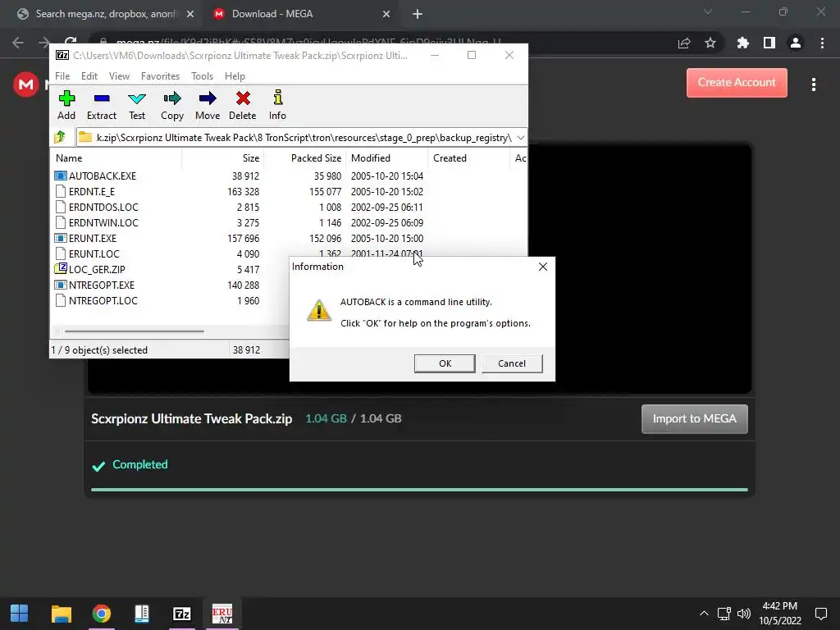Run the Test archive tool
This screenshot has width=840, height=630.
tap(137, 105)
